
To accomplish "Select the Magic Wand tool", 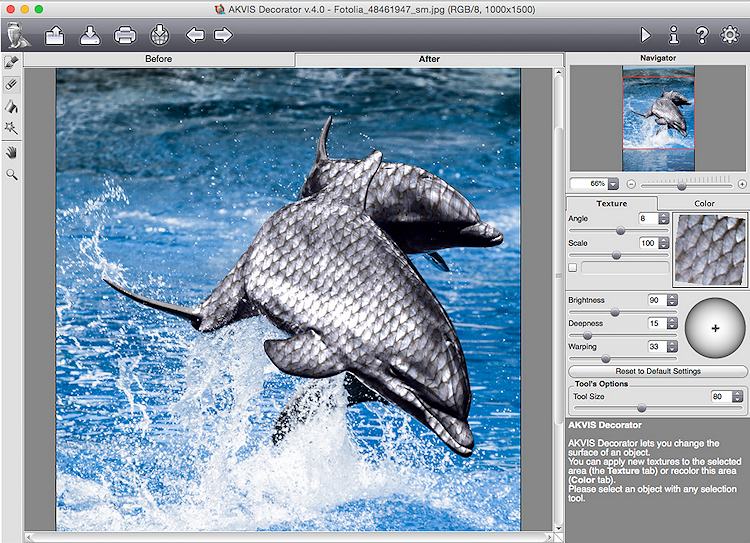I will [12, 128].
